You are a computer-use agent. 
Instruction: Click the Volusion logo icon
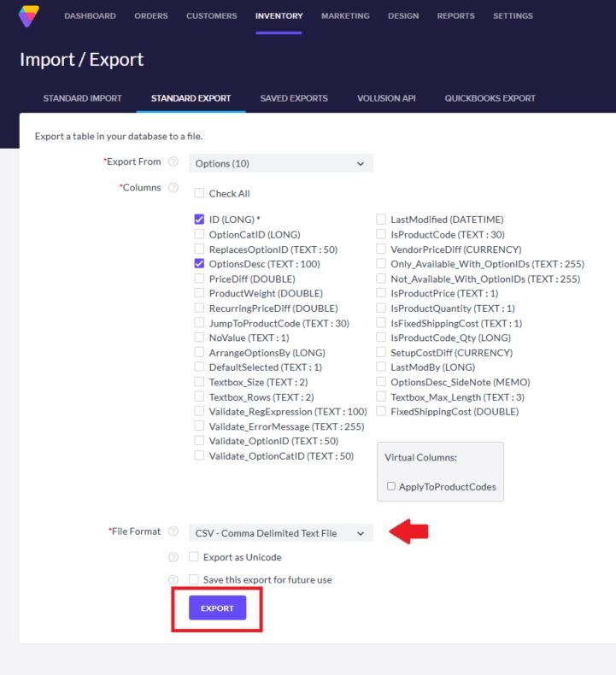(29, 16)
